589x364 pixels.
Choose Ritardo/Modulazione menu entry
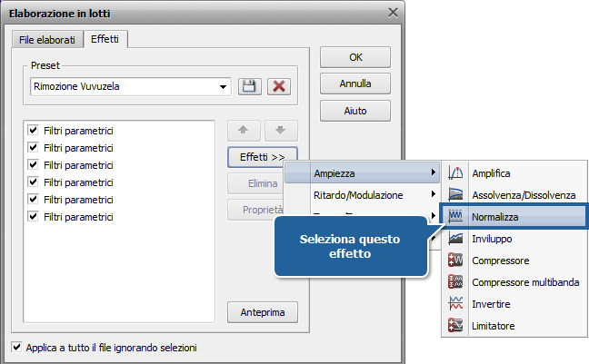(362, 195)
